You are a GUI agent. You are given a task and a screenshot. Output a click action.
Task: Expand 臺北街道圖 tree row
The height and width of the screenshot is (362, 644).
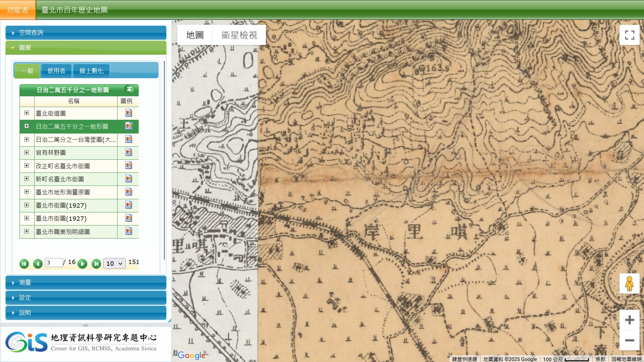[x=27, y=113]
